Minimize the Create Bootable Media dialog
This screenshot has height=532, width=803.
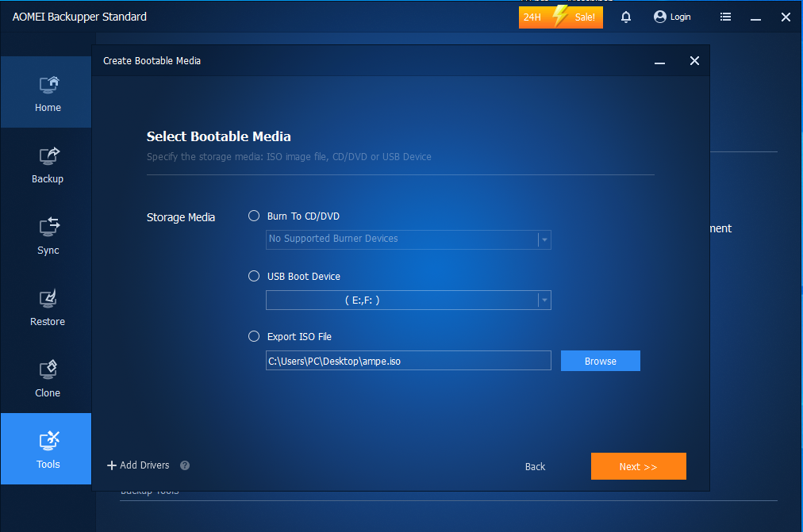pyautogui.click(x=659, y=61)
